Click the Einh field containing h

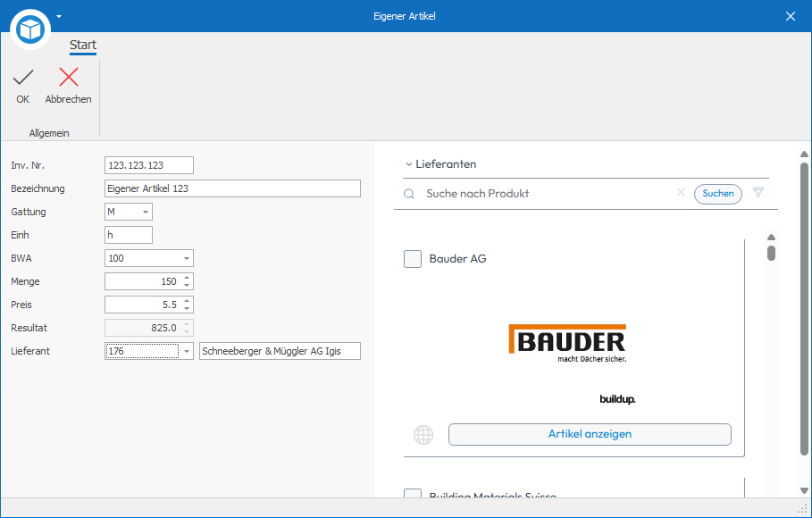point(129,235)
